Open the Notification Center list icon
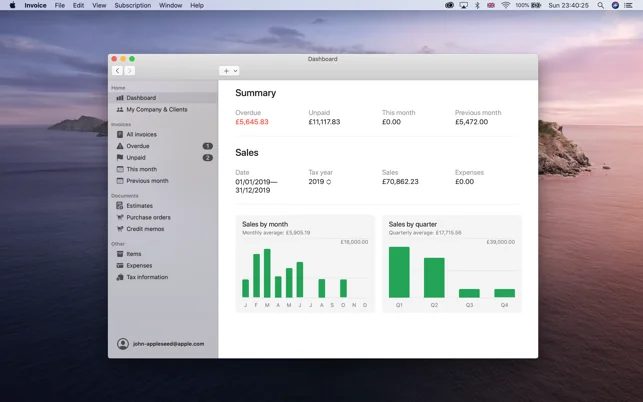Viewport: 643px width, 402px height. click(628, 5)
